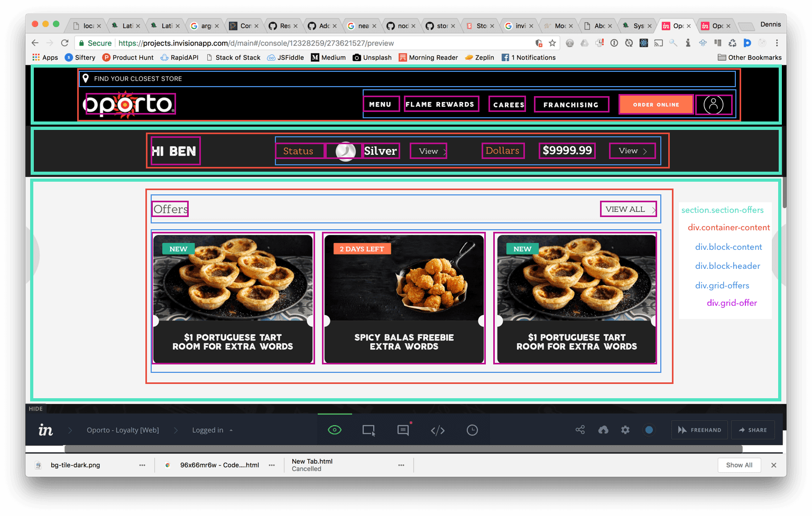Screen dimensions: 812x516
Task: Click FIND YOUR CLOSEST STORE link
Action: click(x=138, y=79)
